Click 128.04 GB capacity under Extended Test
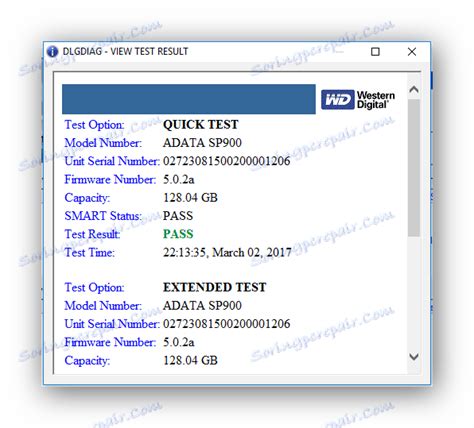The image size is (474, 428). (190, 360)
